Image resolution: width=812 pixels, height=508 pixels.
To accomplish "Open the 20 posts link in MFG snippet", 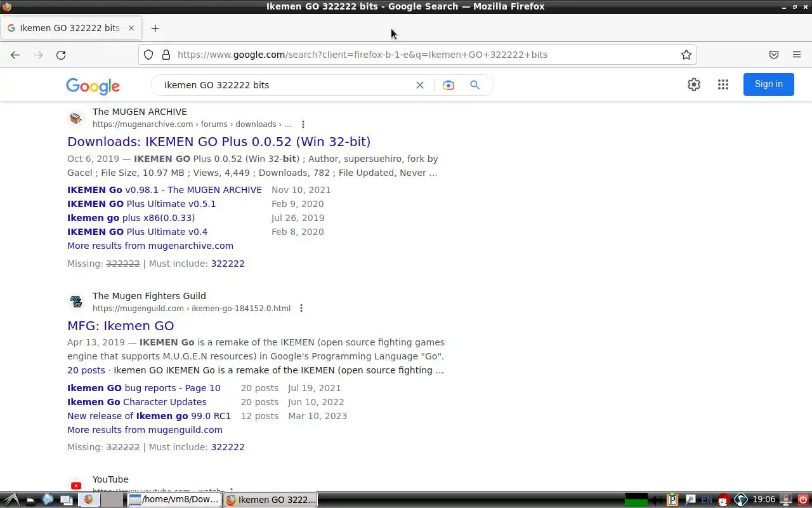I will pos(86,370).
